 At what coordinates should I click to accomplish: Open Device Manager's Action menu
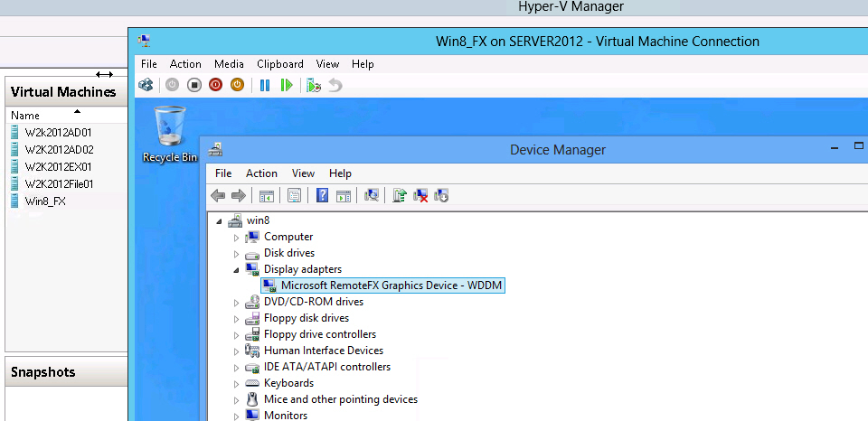tap(261, 173)
